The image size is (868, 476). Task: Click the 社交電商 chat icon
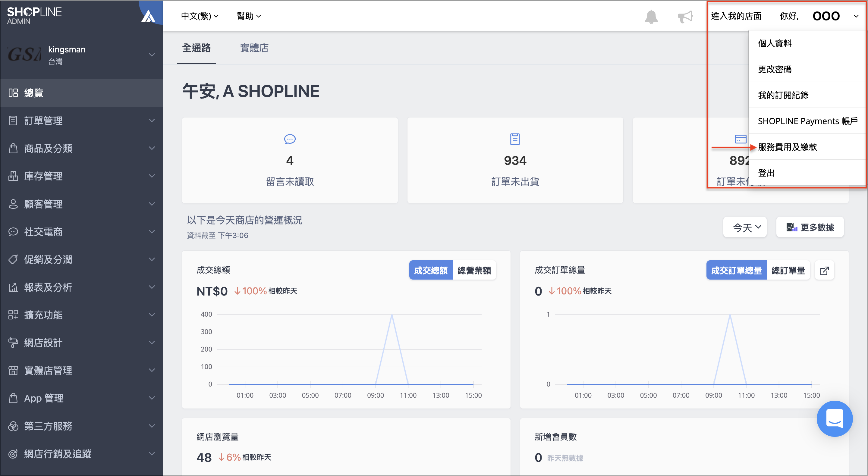coord(13,232)
